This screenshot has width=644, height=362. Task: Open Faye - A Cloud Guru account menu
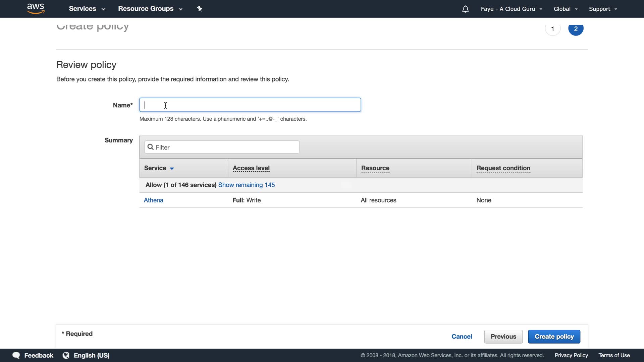click(x=511, y=9)
